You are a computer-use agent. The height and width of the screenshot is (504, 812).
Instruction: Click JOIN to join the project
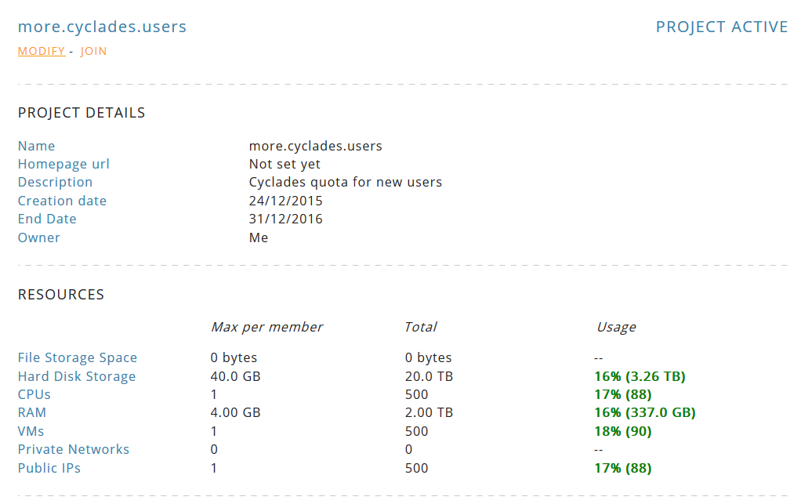(94, 51)
